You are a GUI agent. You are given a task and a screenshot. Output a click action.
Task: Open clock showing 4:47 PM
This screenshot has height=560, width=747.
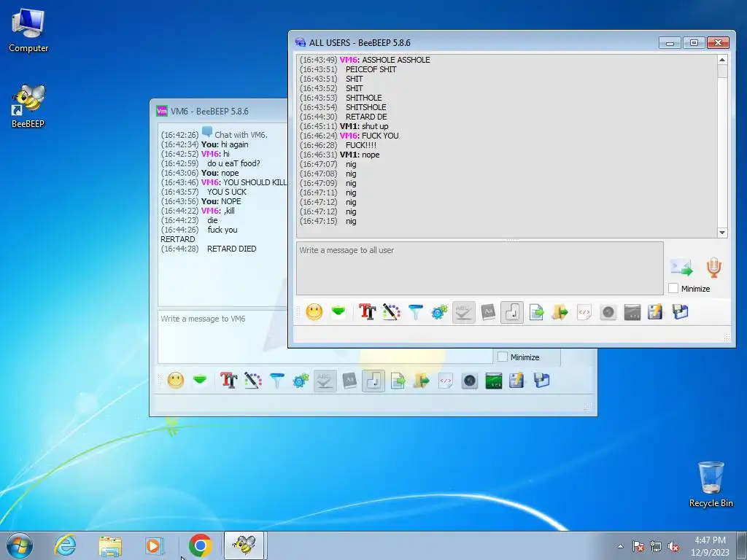710,546
